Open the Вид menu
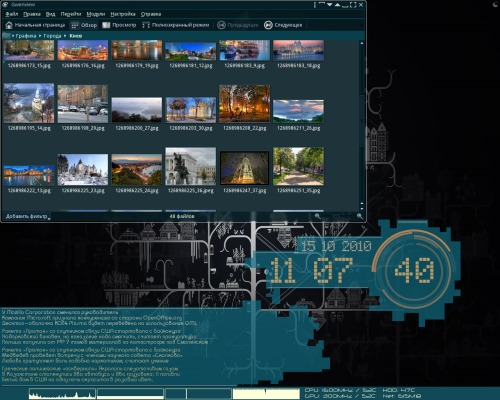This screenshot has width=500, height=400. pos(50,14)
